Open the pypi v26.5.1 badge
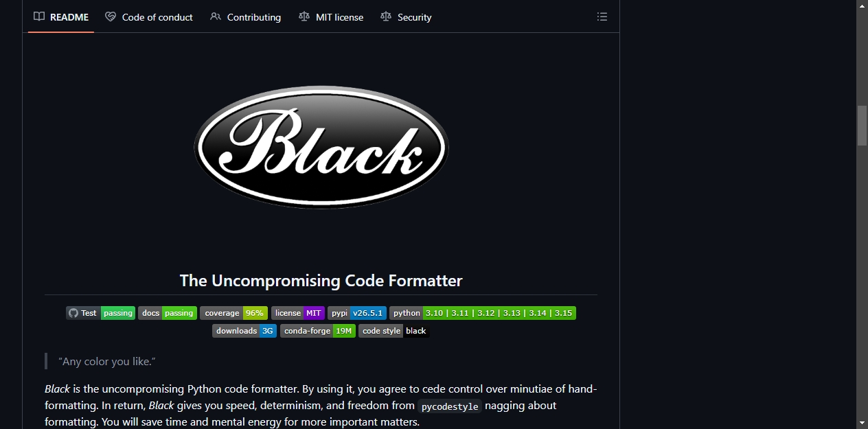The height and width of the screenshot is (429, 868). [x=357, y=313]
